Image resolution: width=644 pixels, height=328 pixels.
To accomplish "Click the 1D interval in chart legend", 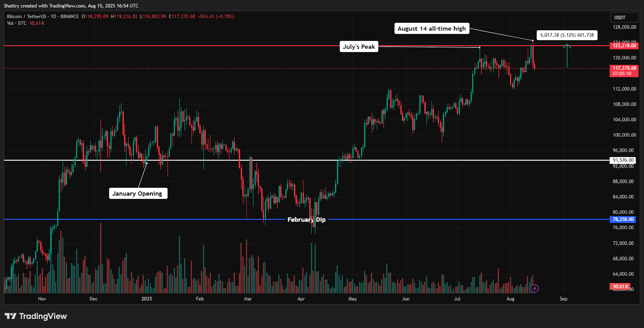I will (53, 16).
